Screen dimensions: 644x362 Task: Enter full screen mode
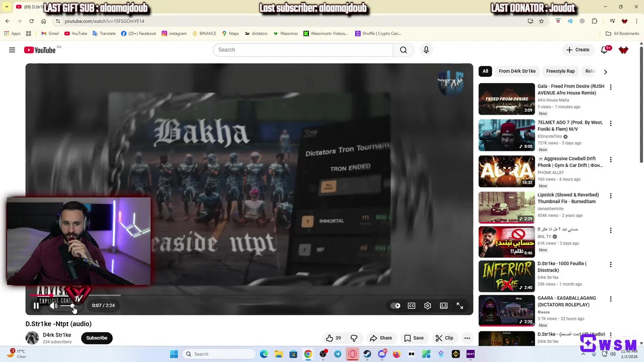click(x=460, y=305)
